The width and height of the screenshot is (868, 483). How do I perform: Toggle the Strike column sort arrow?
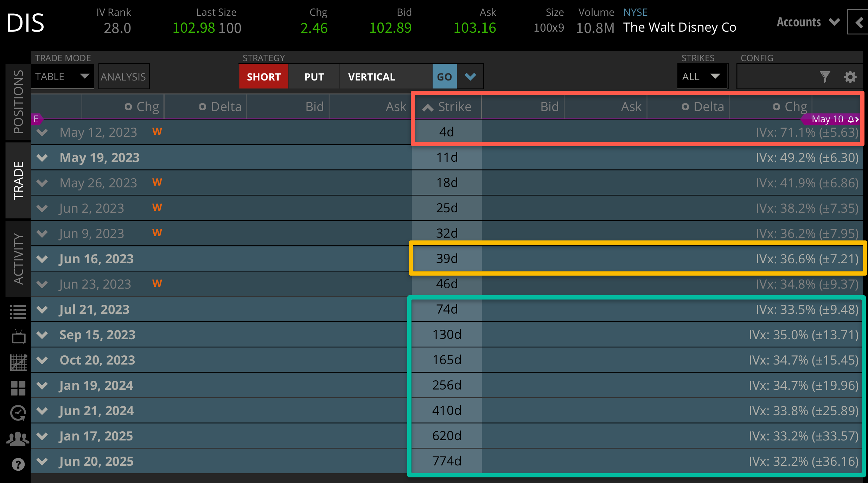tap(428, 107)
